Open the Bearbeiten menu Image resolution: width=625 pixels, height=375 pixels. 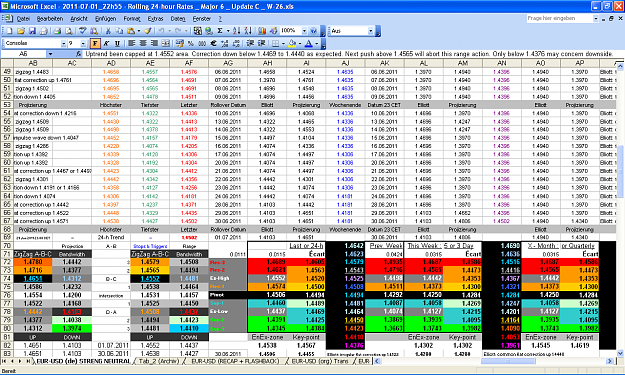pos(50,18)
